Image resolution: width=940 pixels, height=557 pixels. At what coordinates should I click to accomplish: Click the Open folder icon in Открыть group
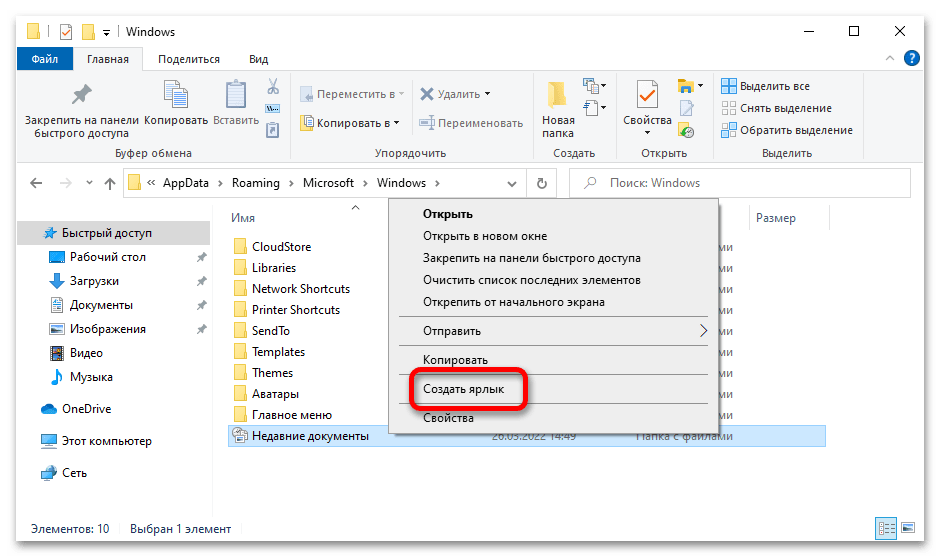pyautogui.click(x=685, y=86)
